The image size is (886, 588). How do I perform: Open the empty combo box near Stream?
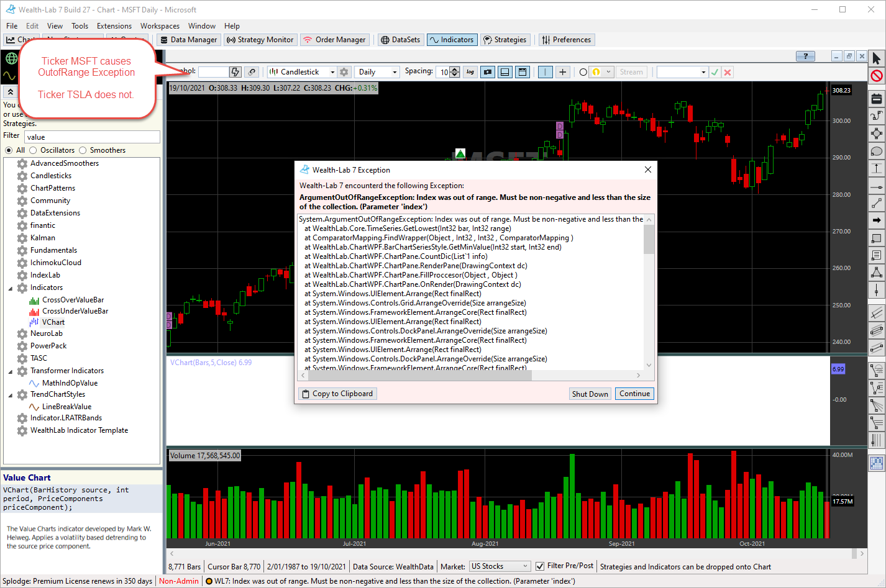pyautogui.click(x=682, y=72)
